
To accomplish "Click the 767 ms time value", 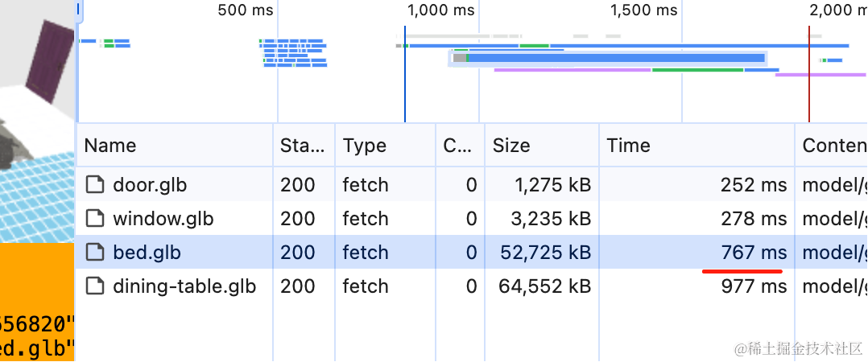I will coord(754,253).
